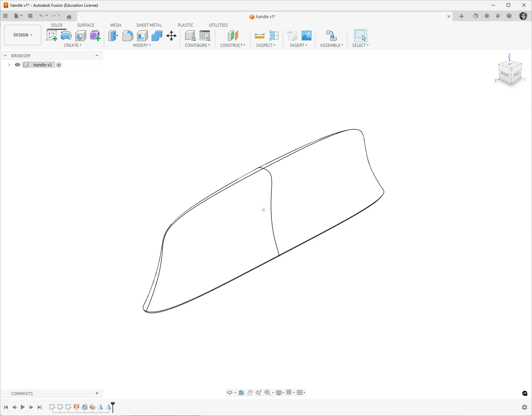532x416 pixels.
Task: Open the Help question mark menu
Action: (x=509, y=16)
